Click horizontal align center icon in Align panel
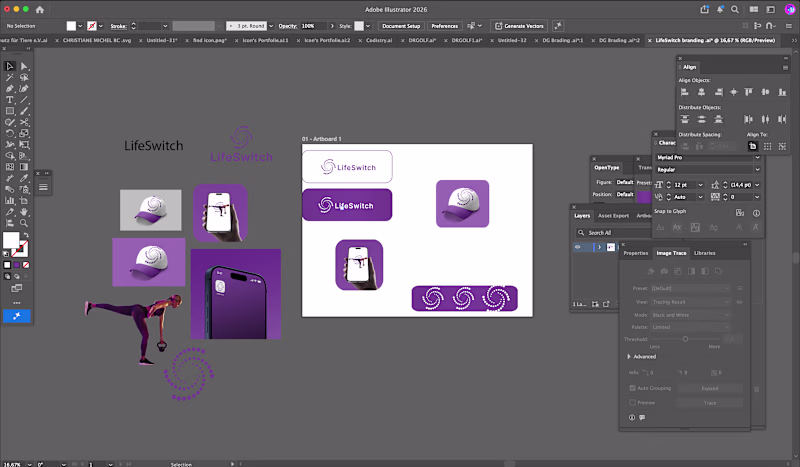800x467 pixels. (x=702, y=92)
